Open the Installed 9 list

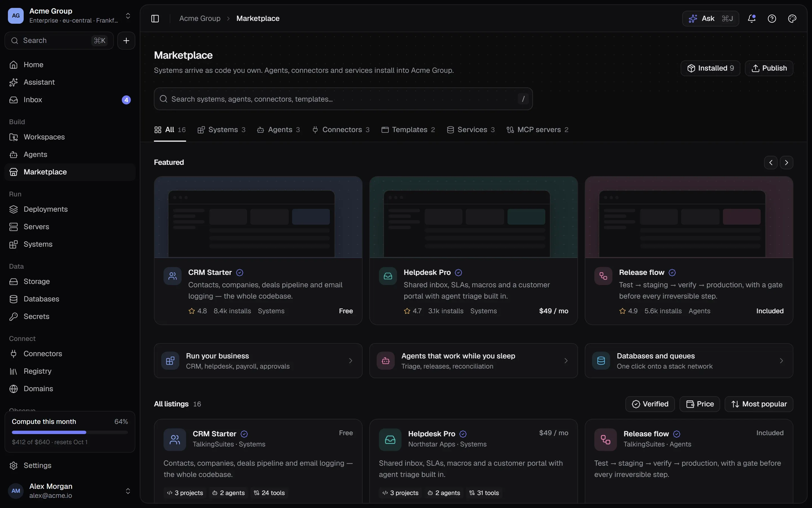pyautogui.click(x=710, y=68)
